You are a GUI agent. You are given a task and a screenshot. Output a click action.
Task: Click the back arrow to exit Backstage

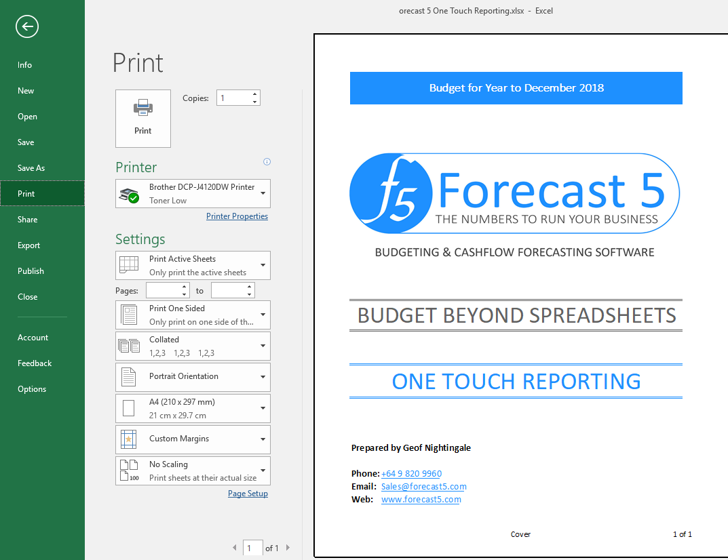(27, 26)
